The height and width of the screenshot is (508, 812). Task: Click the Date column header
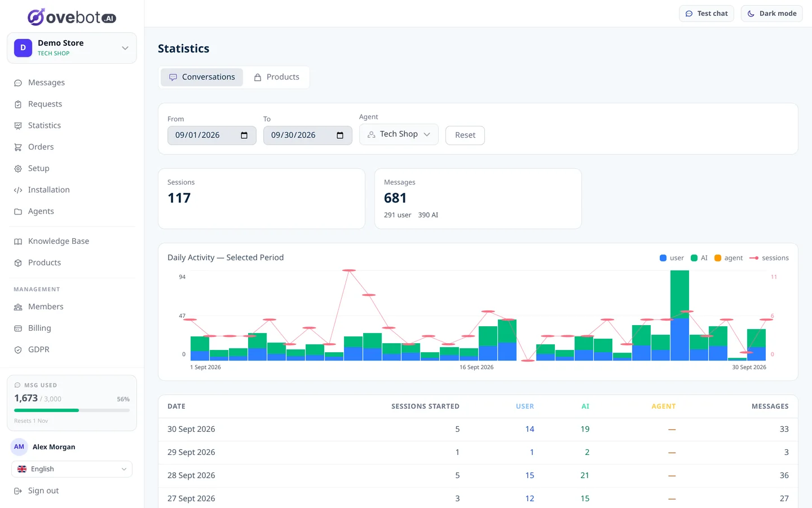click(x=176, y=406)
